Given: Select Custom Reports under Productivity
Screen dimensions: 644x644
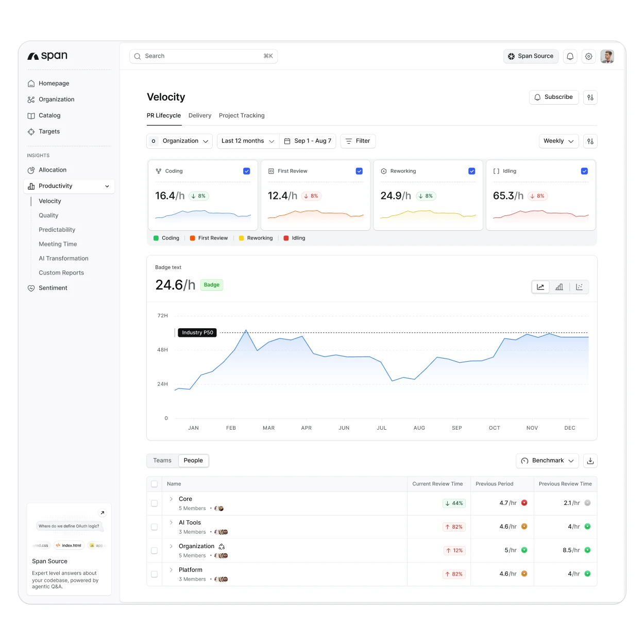Looking at the screenshot, I should coord(61,273).
